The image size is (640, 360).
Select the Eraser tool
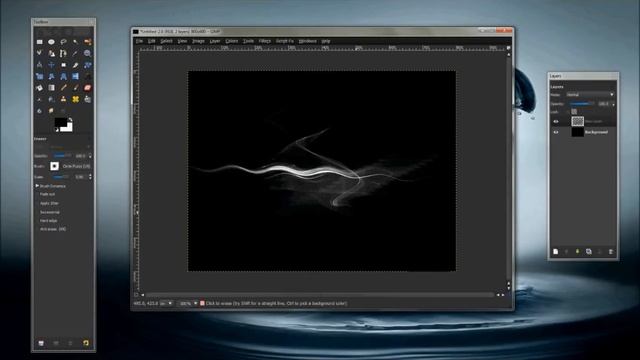(87, 88)
